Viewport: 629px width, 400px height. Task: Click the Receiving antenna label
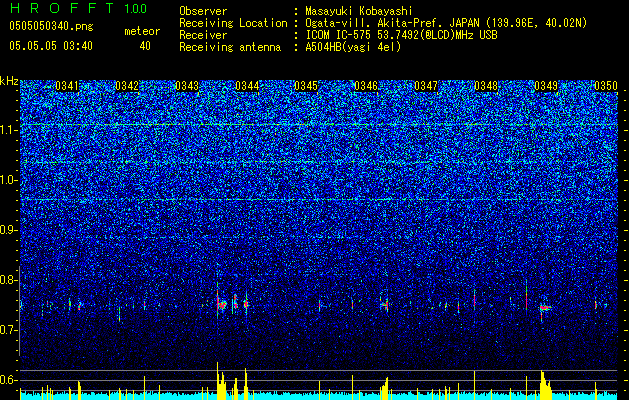230,47
